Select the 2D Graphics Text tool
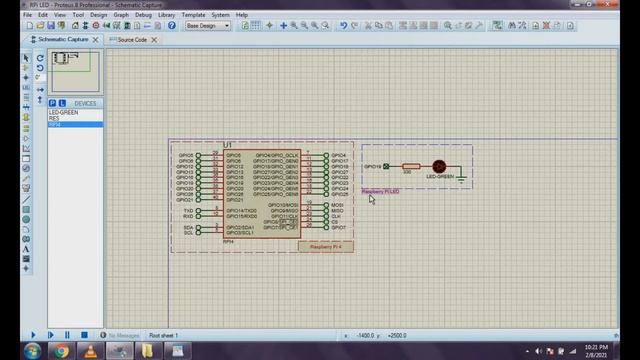The image size is (640, 360). (x=26, y=249)
